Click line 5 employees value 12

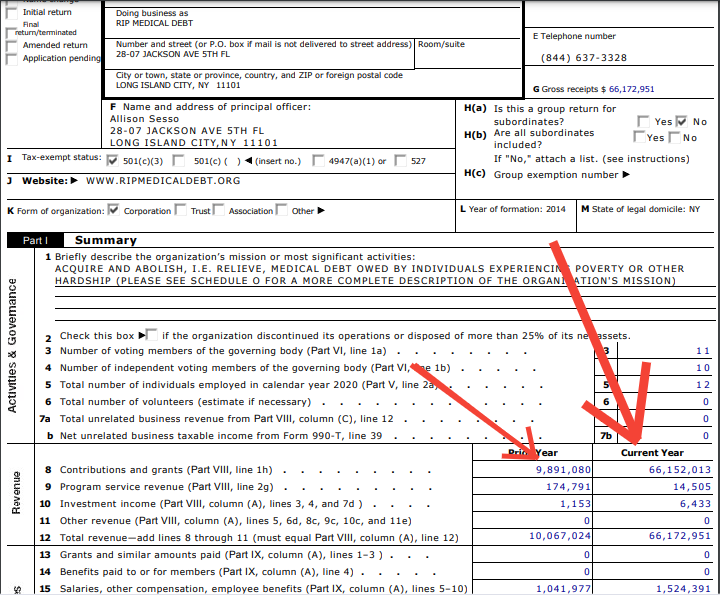tap(703, 385)
